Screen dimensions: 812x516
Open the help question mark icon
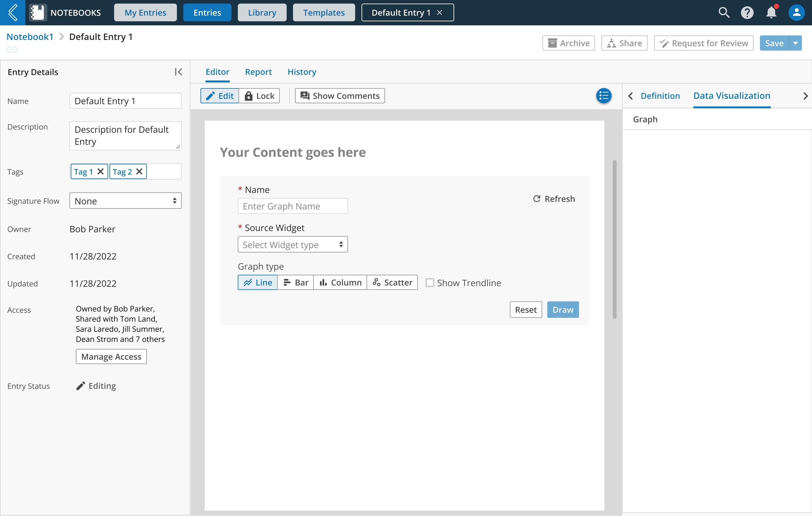pos(747,12)
